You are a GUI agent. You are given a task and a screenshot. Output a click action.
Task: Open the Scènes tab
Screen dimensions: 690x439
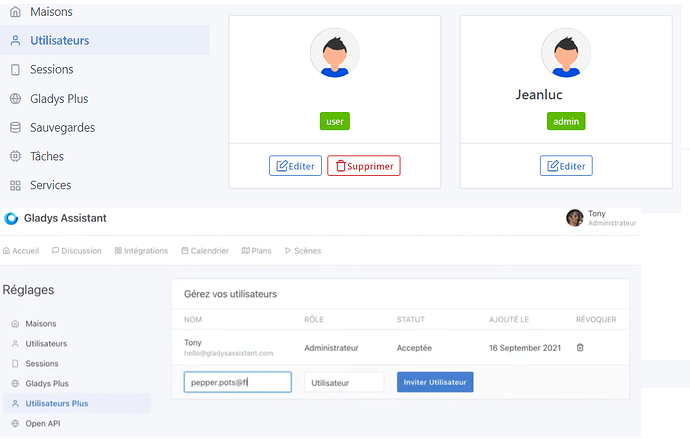(303, 251)
